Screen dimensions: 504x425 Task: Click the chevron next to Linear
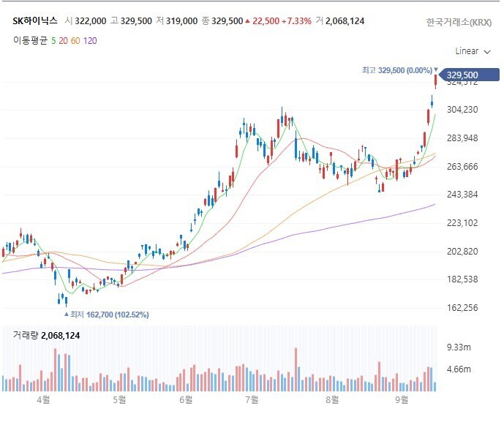click(487, 52)
